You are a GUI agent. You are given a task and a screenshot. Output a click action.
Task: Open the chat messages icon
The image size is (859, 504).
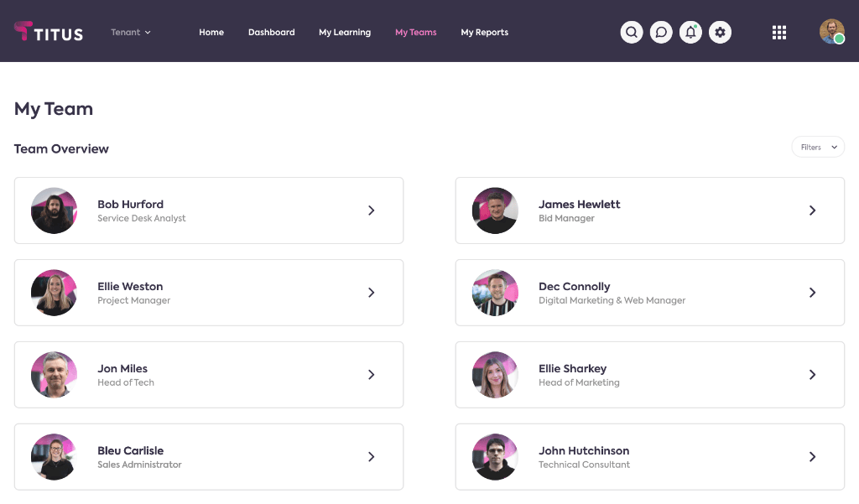[x=661, y=33]
